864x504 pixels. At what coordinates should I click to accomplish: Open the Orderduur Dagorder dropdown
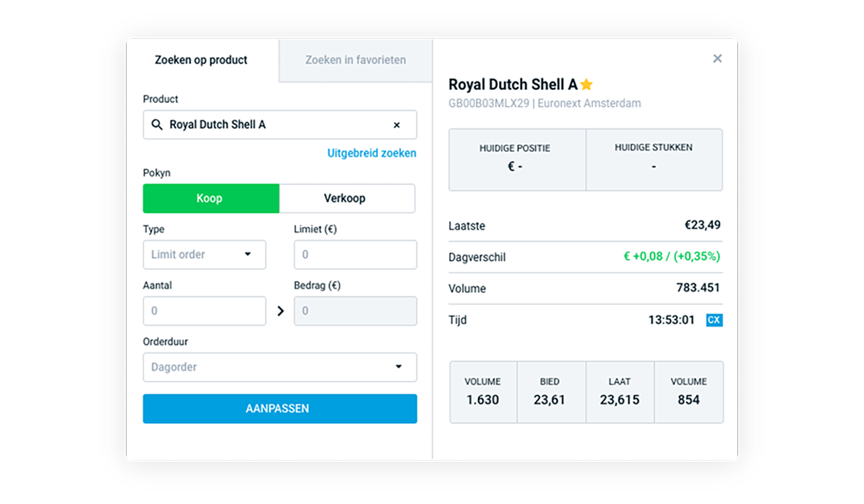[279, 367]
